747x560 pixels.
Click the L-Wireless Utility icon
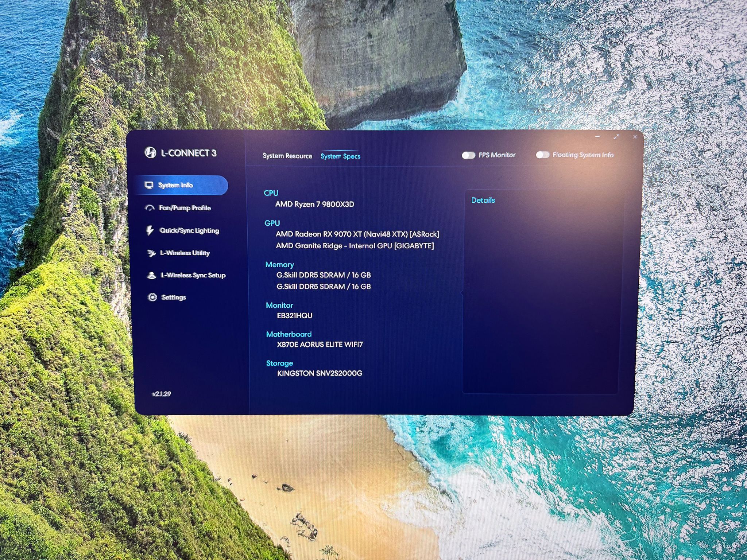click(x=151, y=253)
